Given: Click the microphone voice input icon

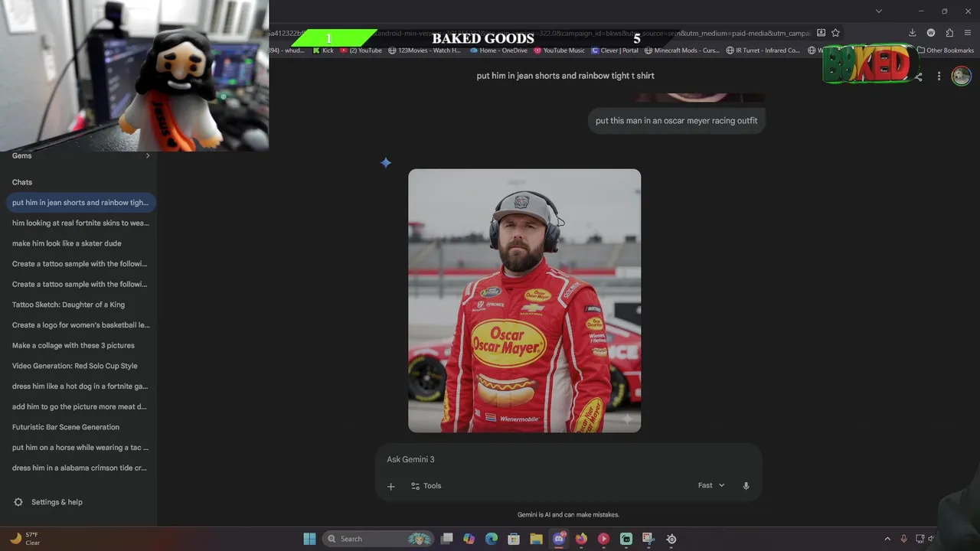Looking at the screenshot, I should 746,486.
